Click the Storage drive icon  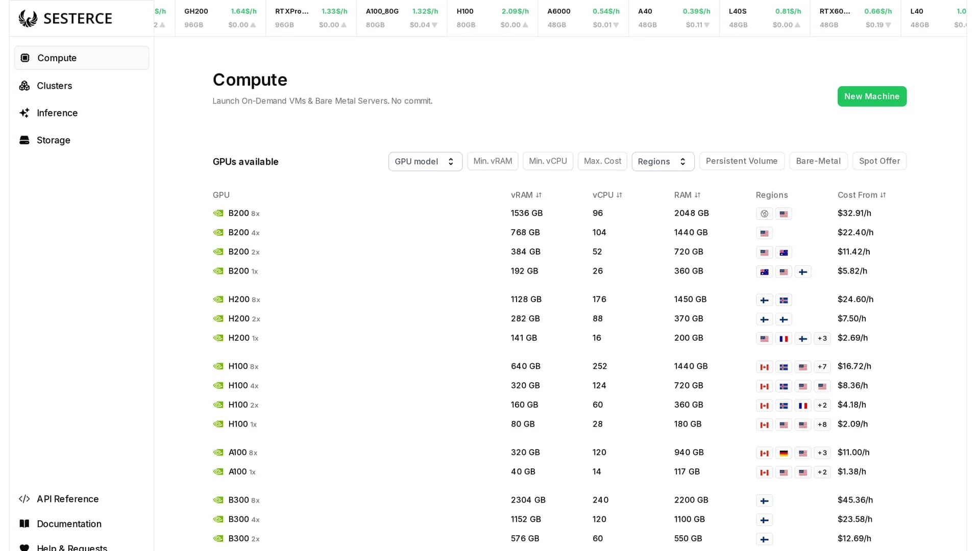click(x=24, y=140)
